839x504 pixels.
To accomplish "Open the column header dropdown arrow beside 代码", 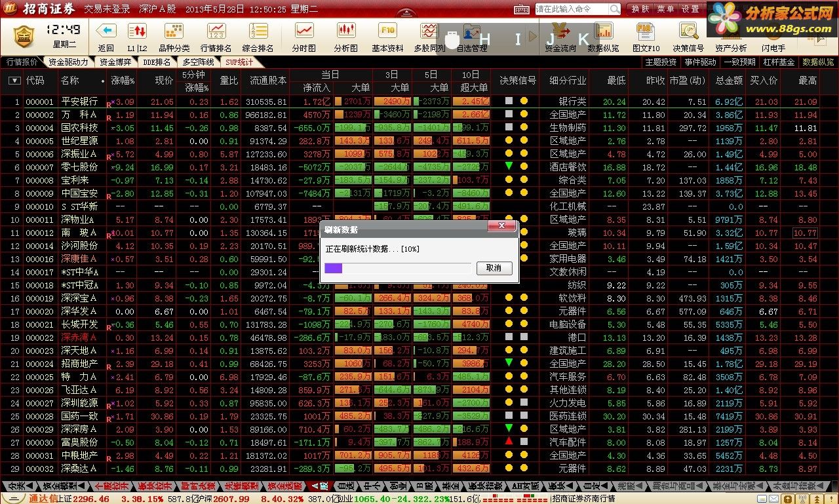I will click(14, 81).
